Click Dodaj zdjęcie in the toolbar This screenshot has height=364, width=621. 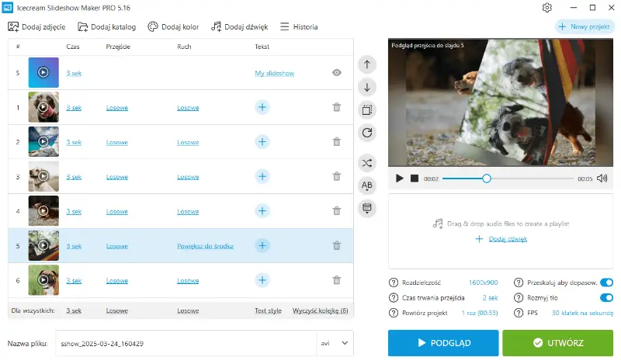point(36,27)
